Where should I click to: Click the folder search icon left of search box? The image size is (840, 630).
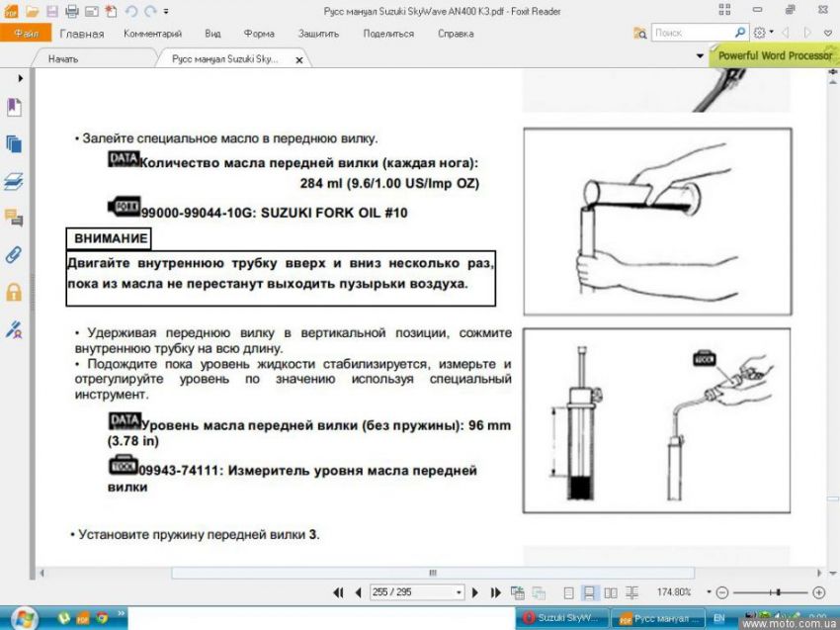[x=639, y=34]
